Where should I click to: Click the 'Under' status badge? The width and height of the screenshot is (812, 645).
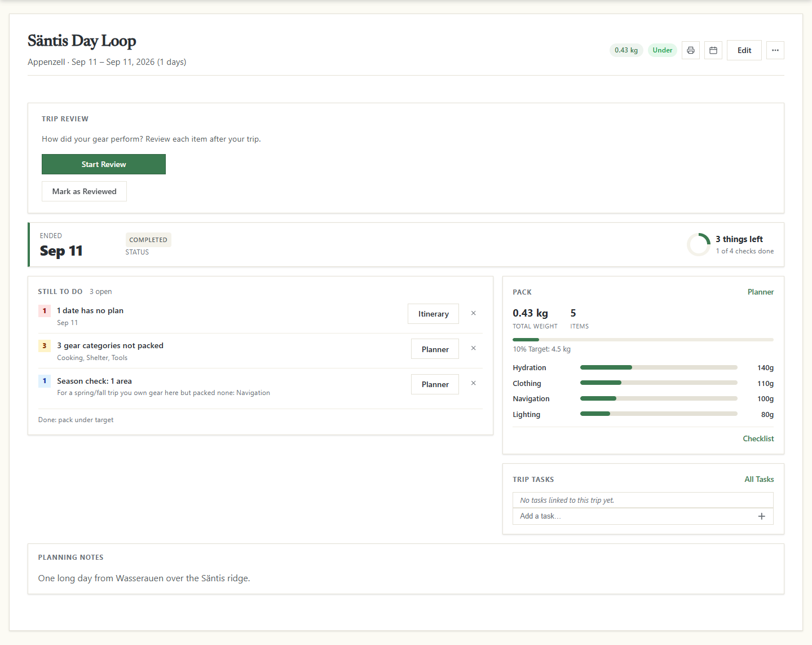pos(663,50)
